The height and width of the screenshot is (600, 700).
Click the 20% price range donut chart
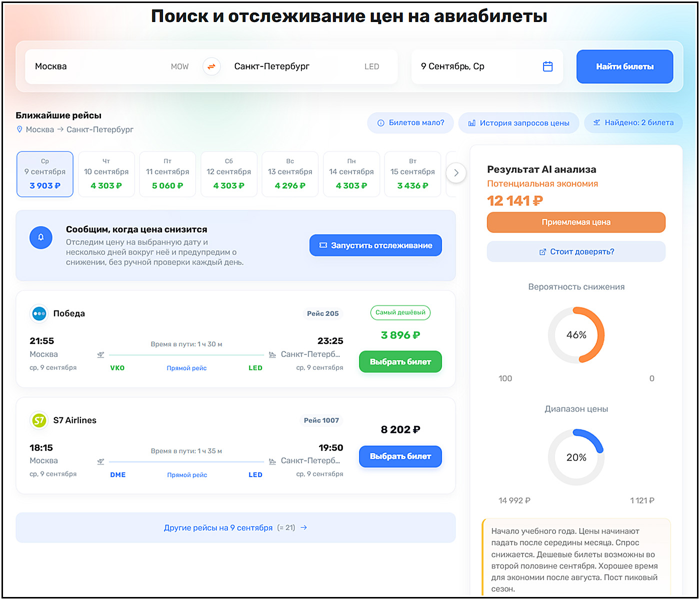(x=576, y=457)
